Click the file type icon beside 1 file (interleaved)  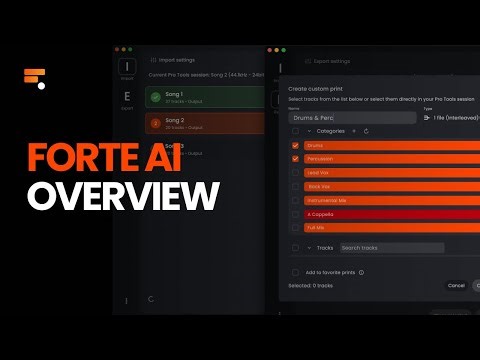coord(427,118)
